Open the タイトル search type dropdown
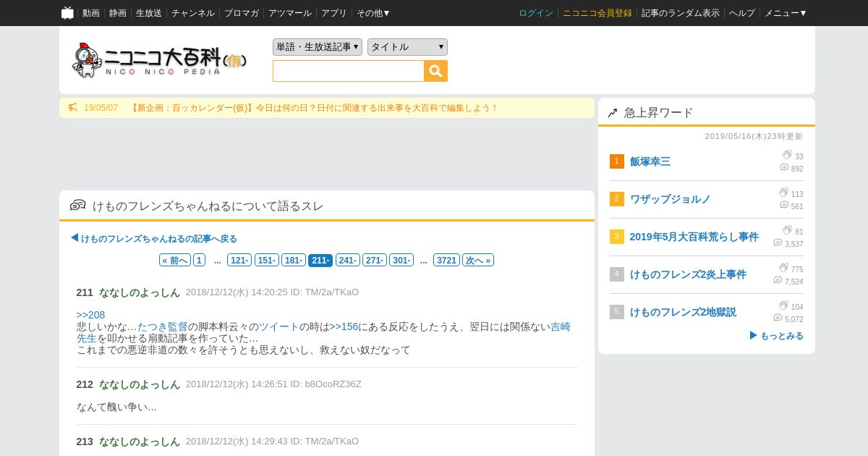Image resolution: width=868 pixels, height=456 pixels. pos(407,47)
